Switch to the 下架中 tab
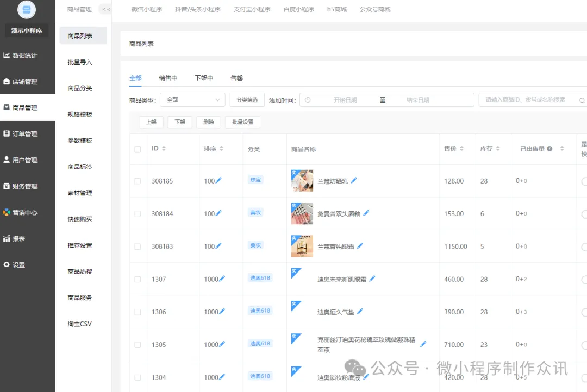The image size is (587, 392). [x=204, y=78]
